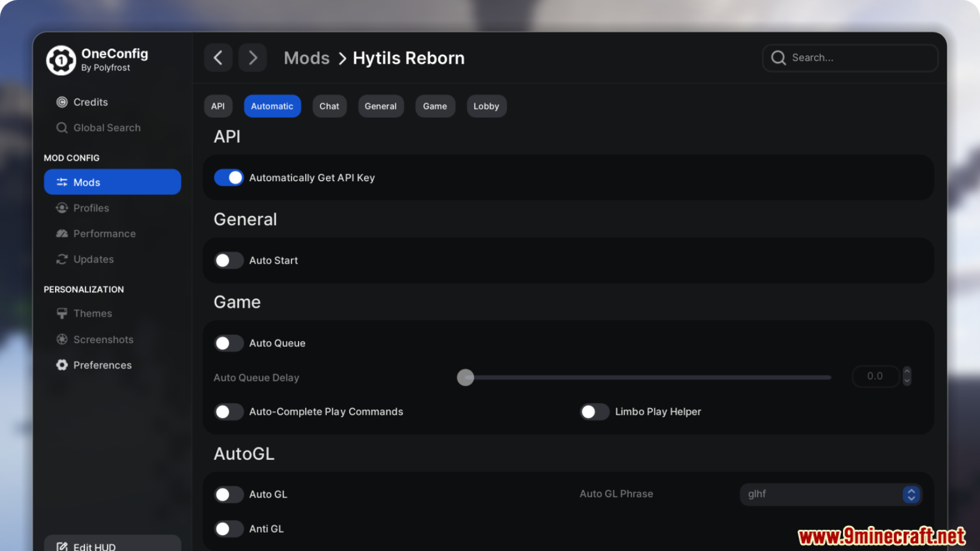This screenshot has height=551, width=980.
Task: Click the Updates refresh icon
Action: pos(62,259)
